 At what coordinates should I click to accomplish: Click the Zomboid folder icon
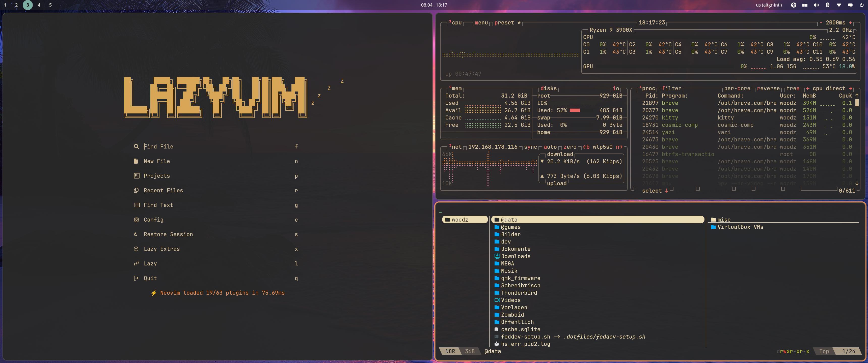point(497,315)
